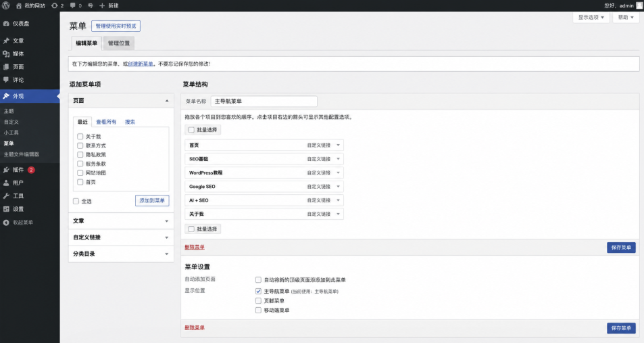Screen dimensions: 644x343
Task: Check the 首页 page checkbox
Action: (x=80, y=182)
